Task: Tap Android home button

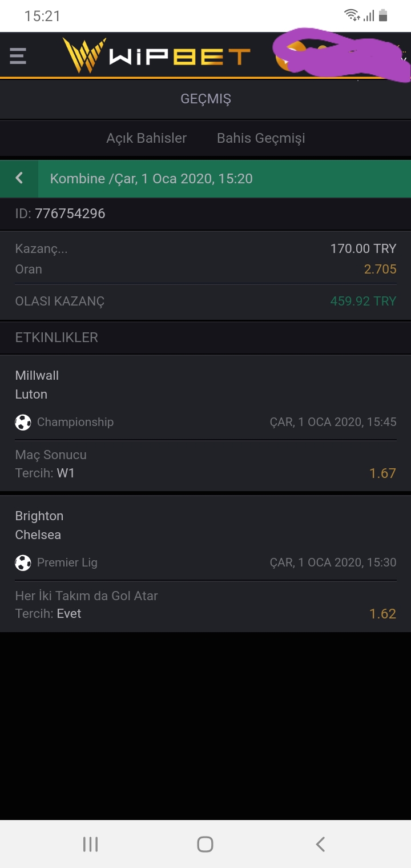Action: [205, 844]
